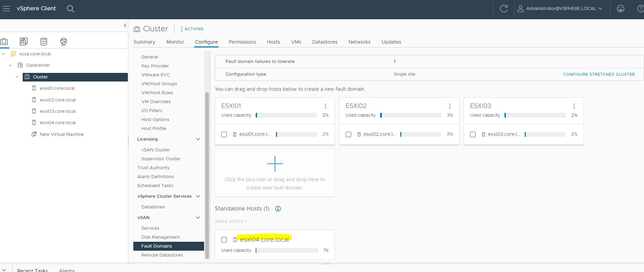Switch to Networking inventory view
Screen dimensions: 644x272
tap(64, 42)
